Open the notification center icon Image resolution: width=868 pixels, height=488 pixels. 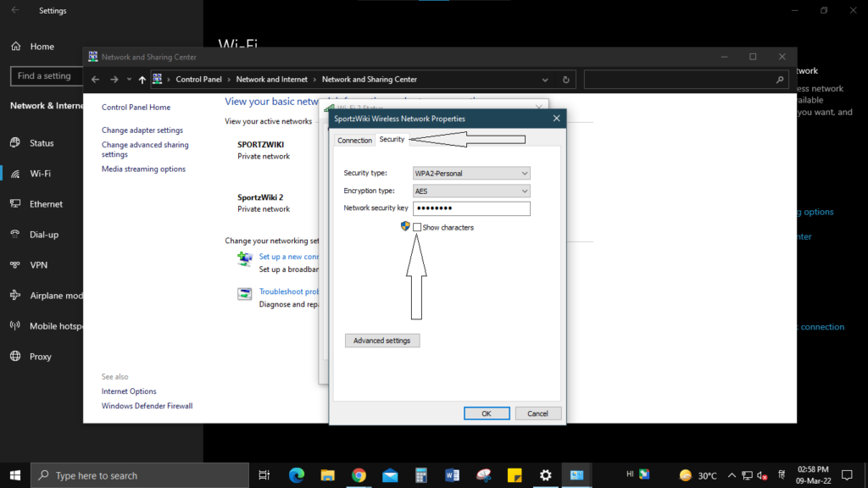pyautogui.click(x=847, y=475)
